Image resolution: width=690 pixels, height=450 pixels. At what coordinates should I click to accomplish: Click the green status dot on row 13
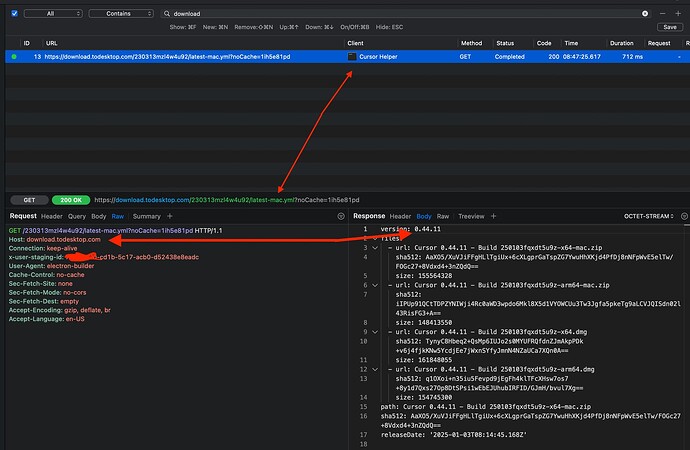coord(14,57)
